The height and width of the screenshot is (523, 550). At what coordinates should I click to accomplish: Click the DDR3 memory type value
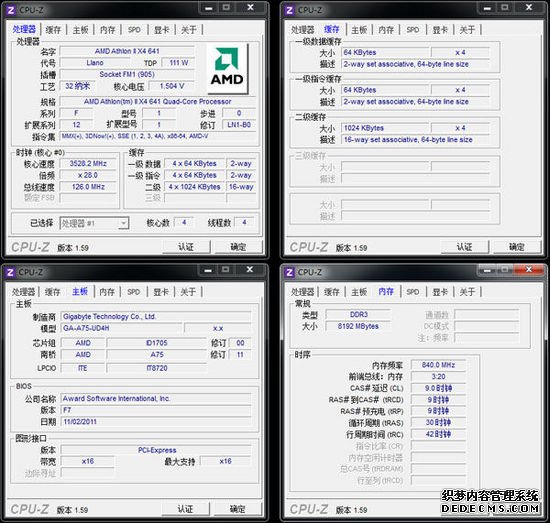pos(358,315)
